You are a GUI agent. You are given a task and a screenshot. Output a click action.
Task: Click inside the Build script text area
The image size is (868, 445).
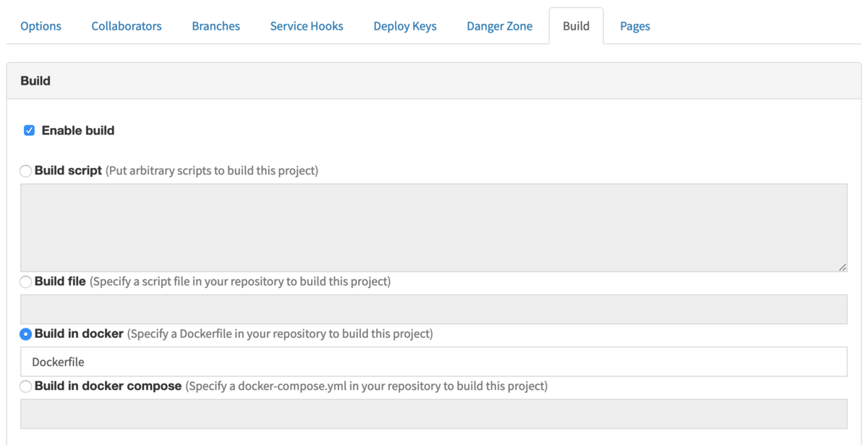[433, 227]
